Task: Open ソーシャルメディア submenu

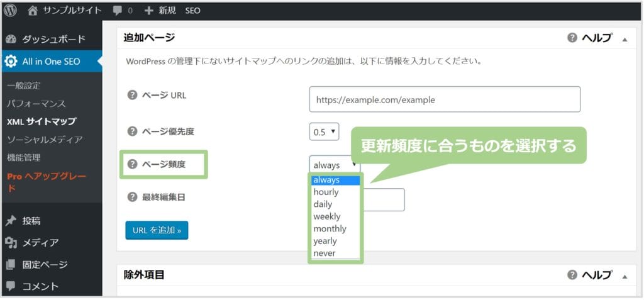Action: coord(45,140)
